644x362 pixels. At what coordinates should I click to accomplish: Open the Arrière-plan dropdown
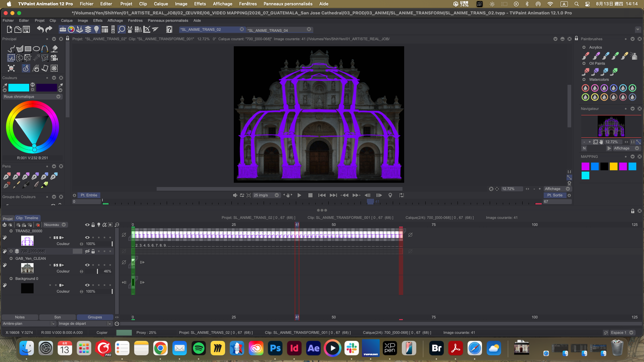pos(29,324)
